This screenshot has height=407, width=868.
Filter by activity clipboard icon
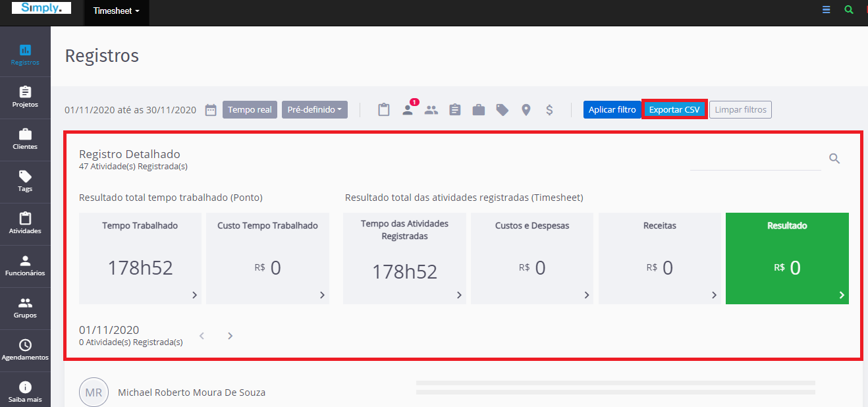tap(384, 110)
